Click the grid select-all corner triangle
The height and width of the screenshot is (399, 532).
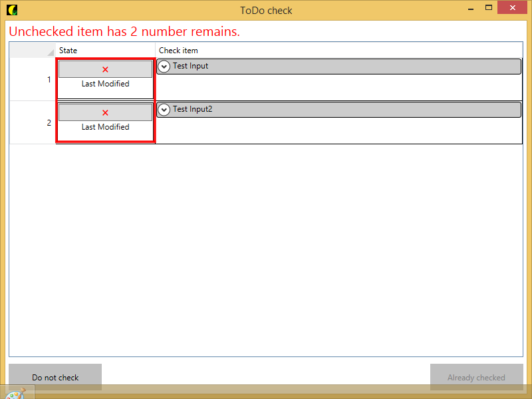coord(51,53)
